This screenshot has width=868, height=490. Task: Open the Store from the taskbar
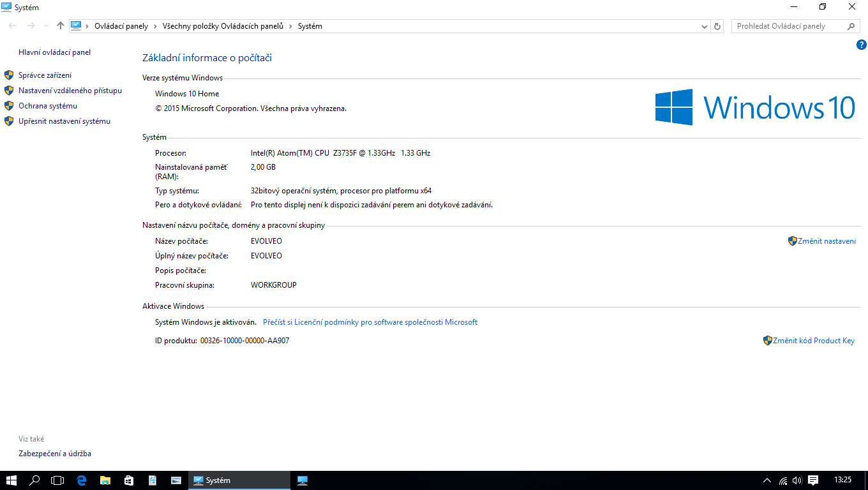(128, 480)
